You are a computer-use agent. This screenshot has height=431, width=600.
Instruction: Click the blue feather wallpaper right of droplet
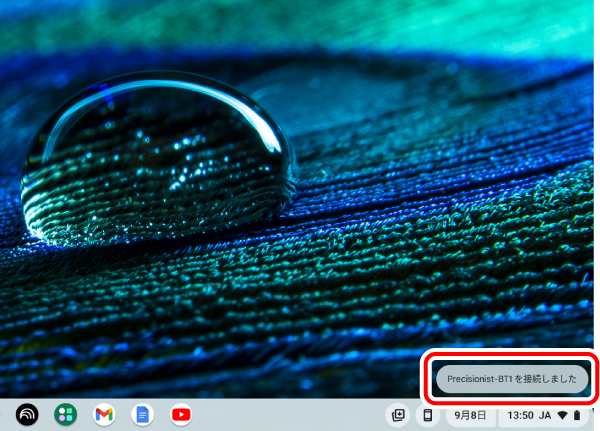pos(420,180)
